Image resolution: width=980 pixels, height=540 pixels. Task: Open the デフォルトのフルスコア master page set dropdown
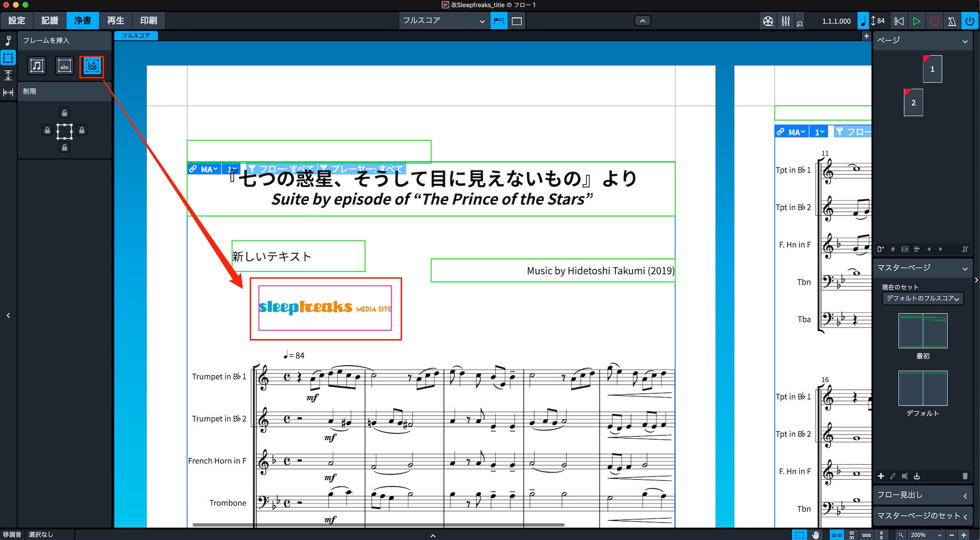(923, 298)
